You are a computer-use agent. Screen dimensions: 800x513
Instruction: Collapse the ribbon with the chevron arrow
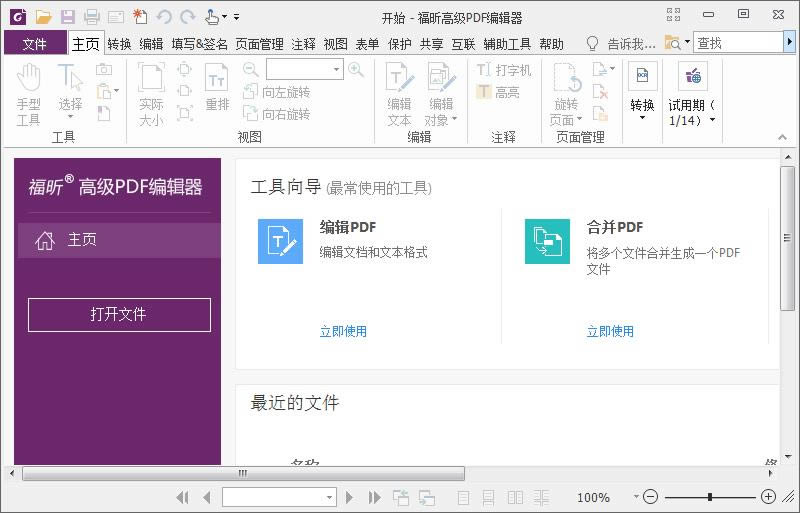click(x=782, y=137)
